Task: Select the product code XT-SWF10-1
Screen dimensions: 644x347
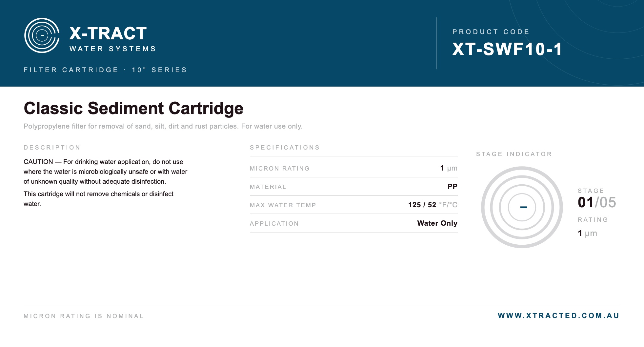Action: (x=508, y=49)
